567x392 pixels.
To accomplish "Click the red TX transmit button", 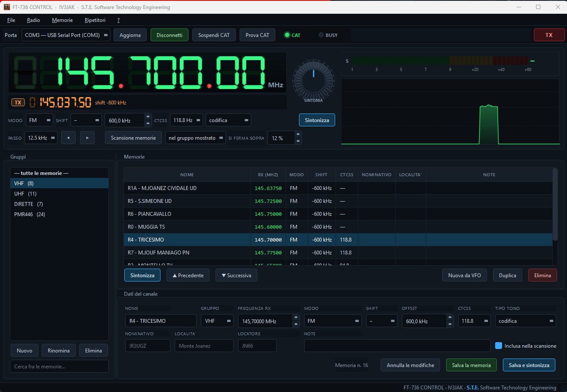I will pyautogui.click(x=549, y=35).
